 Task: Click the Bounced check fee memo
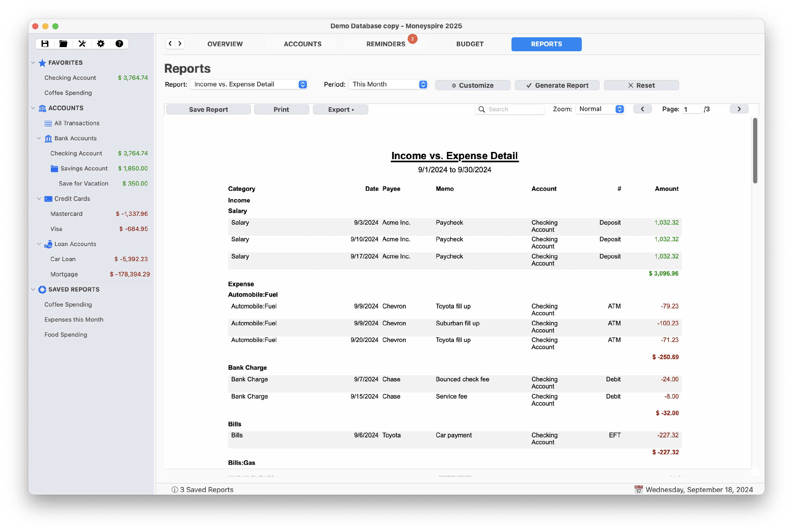pyautogui.click(x=462, y=379)
